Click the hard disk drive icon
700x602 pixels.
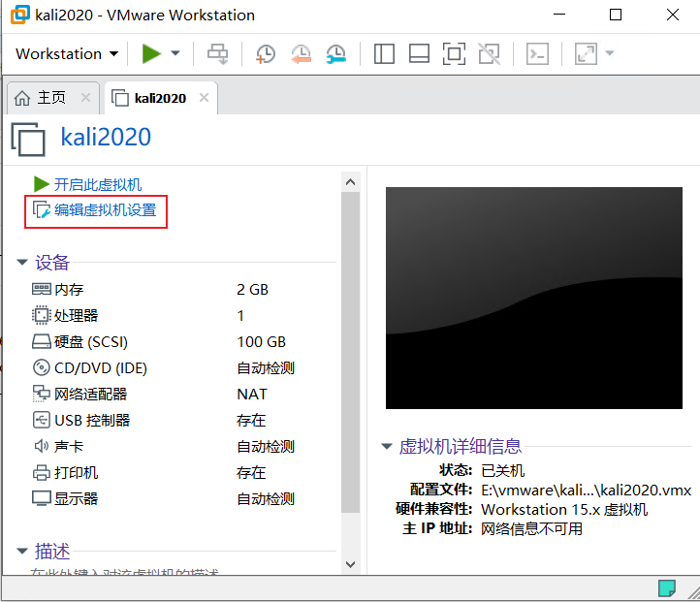[42, 342]
